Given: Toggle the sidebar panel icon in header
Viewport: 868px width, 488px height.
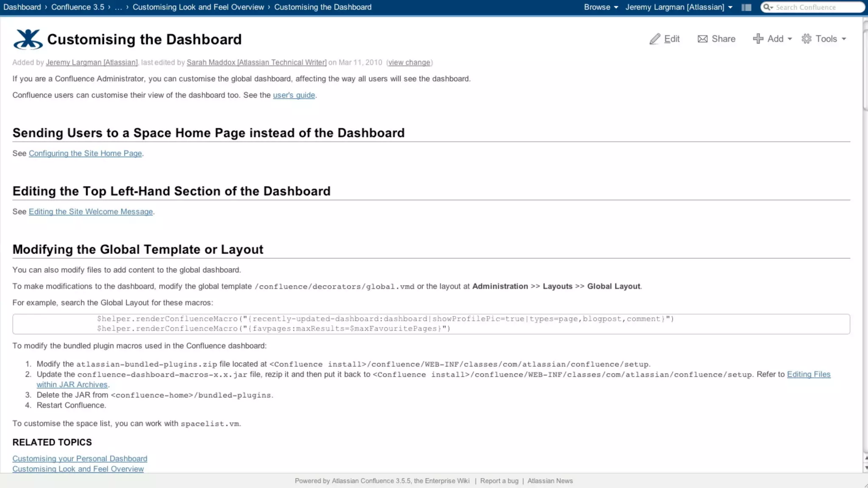Looking at the screenshot, I should point(746,7).
